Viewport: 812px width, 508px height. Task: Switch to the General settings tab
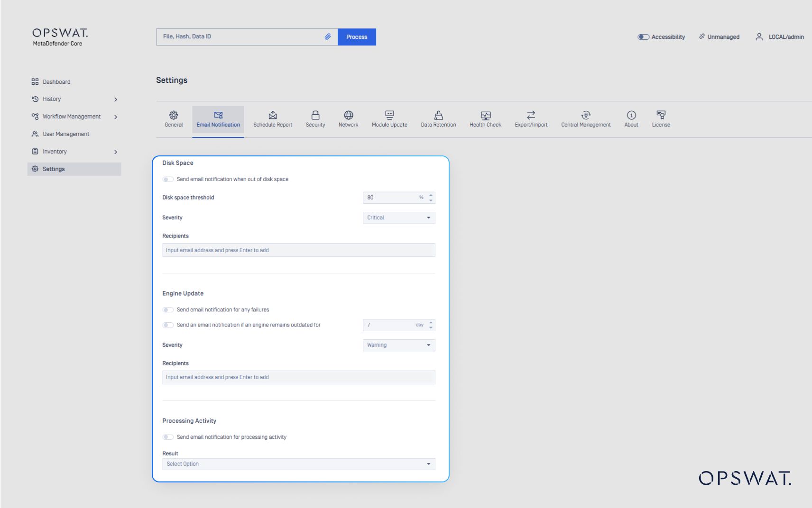coord(173,119)
